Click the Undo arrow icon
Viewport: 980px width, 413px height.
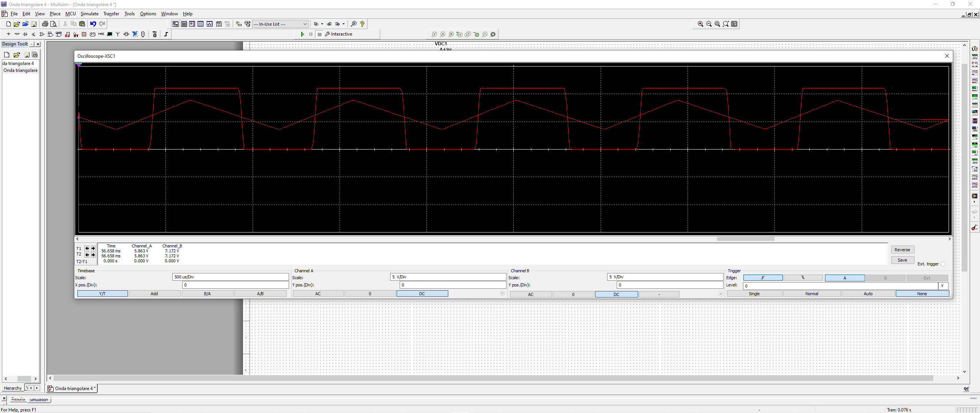click(93, 24)
